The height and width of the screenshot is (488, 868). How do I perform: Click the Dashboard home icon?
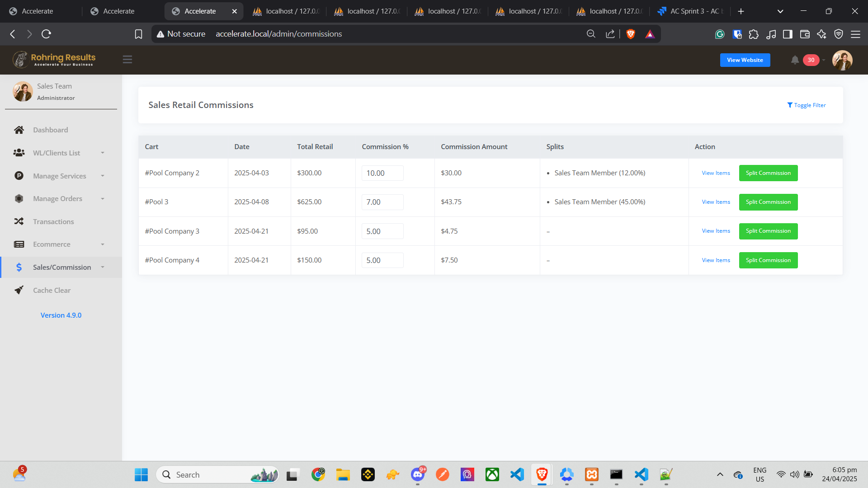(x=19, y=130)
